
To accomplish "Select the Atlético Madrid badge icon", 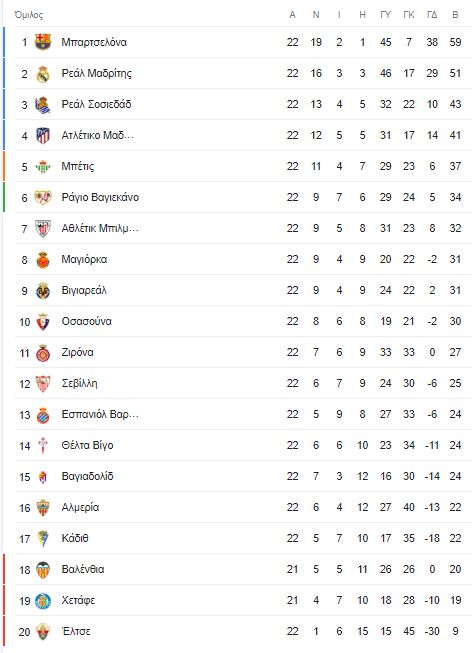I will [43, 135].
